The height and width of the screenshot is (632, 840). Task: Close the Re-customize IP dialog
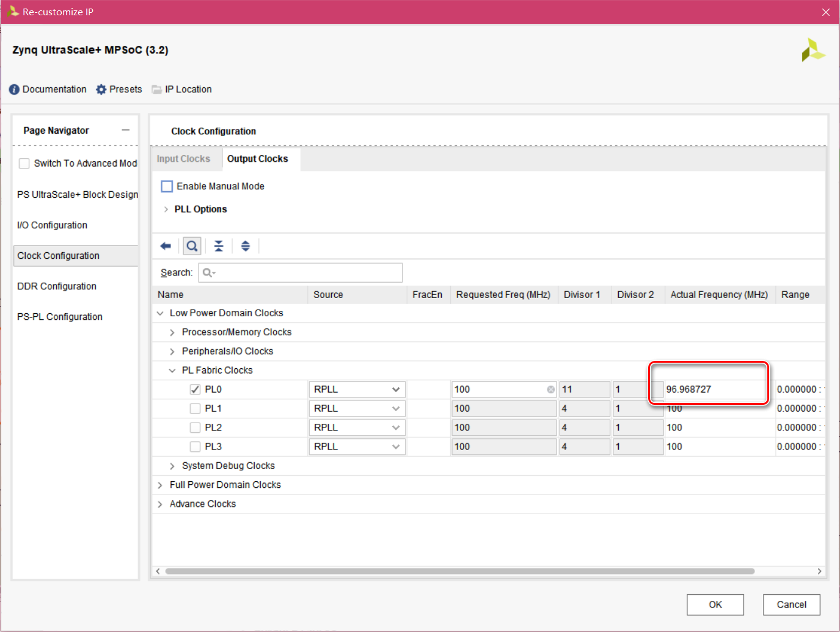pos(826,12)
